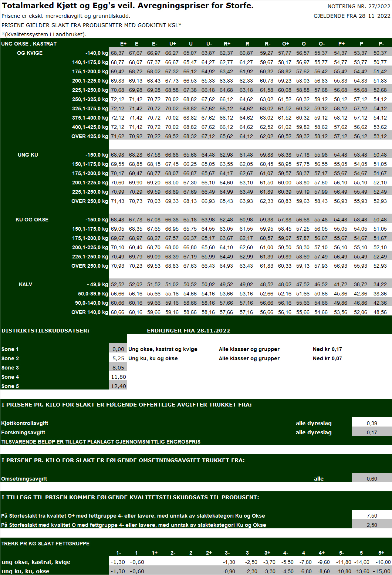This screenshot has height=575, width=392.
Task: Click the Ned kr 0,07 change text
Action: 327,358
